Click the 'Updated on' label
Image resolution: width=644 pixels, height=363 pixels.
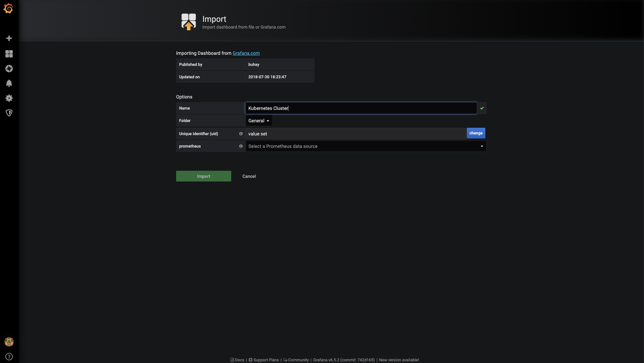(x=189, y=77)
